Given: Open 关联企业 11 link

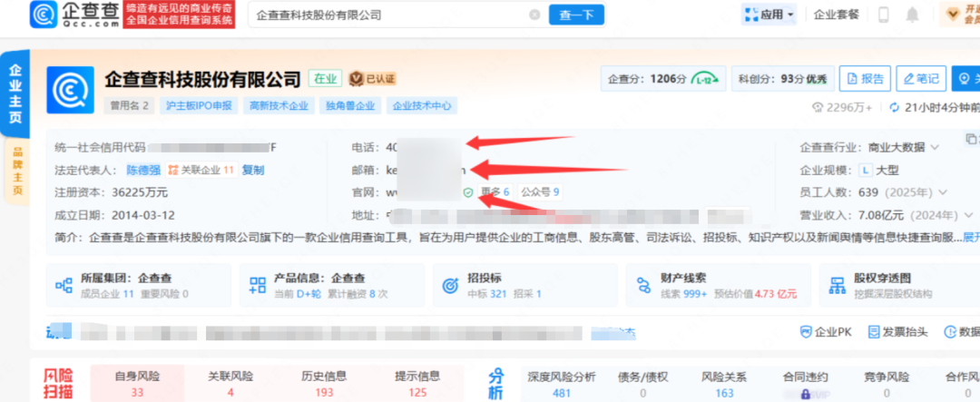Looking at the screenshot, I should point(201,170).
